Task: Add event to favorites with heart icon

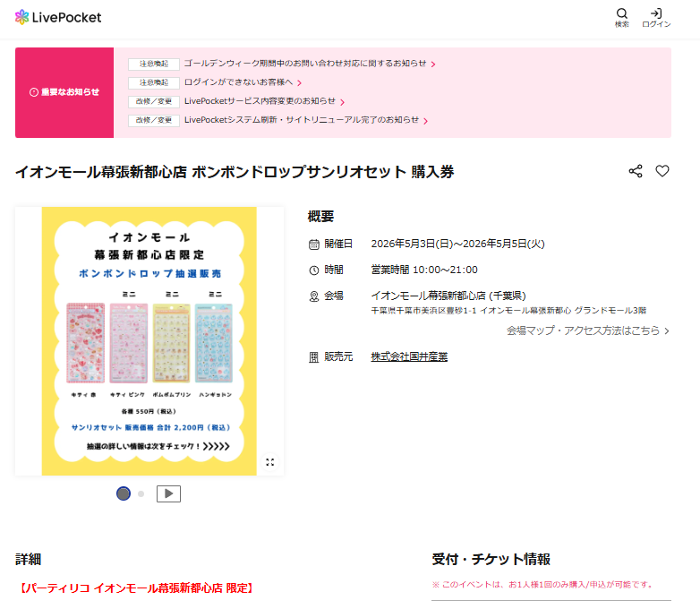Action: click(662, 171)
